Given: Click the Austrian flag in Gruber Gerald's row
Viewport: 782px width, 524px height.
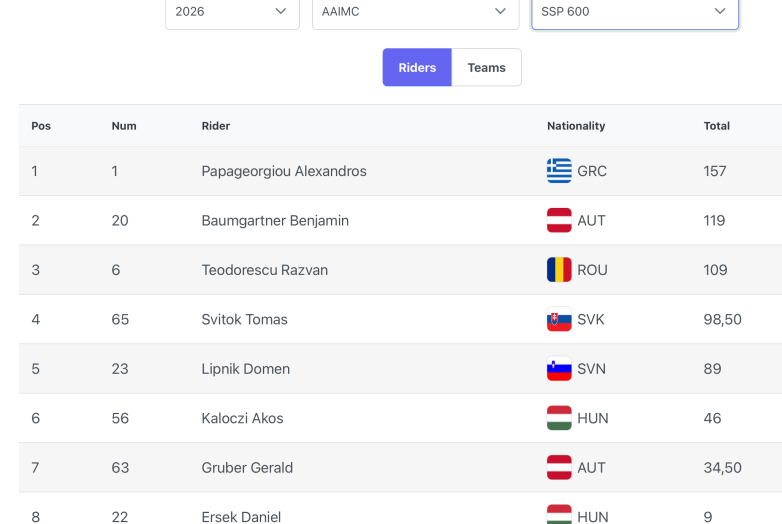Looking at the screenshot, I should pos(559,467).
